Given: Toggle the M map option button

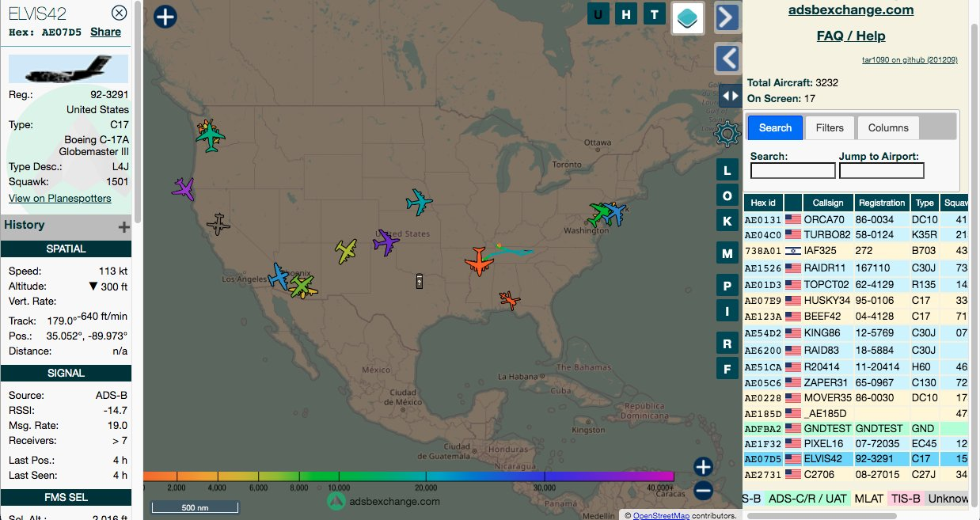Looking at the screenshot, I should (727, 253).
